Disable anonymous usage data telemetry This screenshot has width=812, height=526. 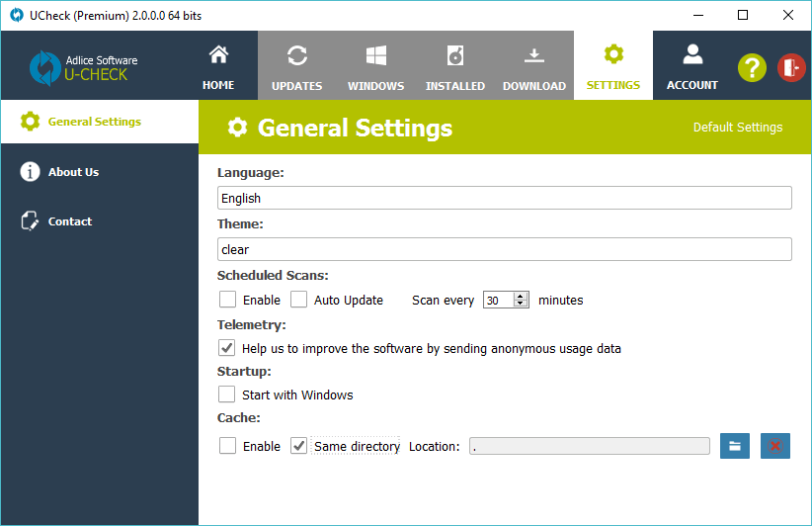tap(228, 348)
